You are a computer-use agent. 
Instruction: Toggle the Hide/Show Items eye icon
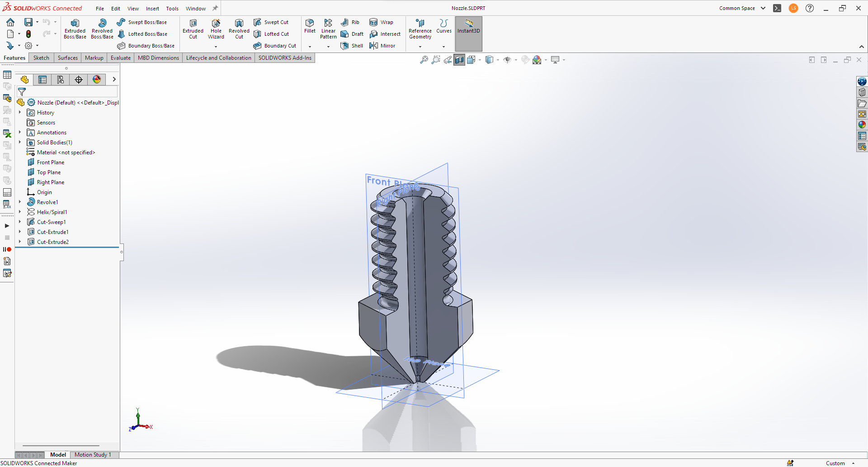click(x=508, y=59)
